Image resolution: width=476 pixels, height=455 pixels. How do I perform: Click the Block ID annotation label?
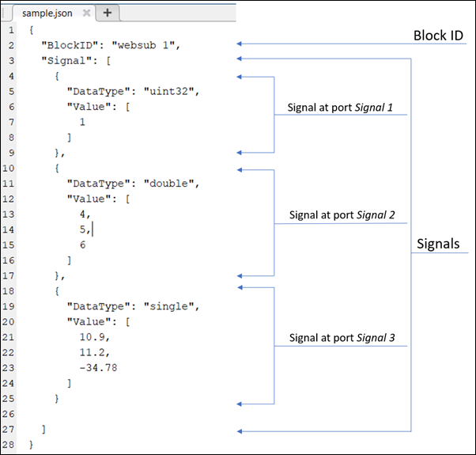(440, 36)
